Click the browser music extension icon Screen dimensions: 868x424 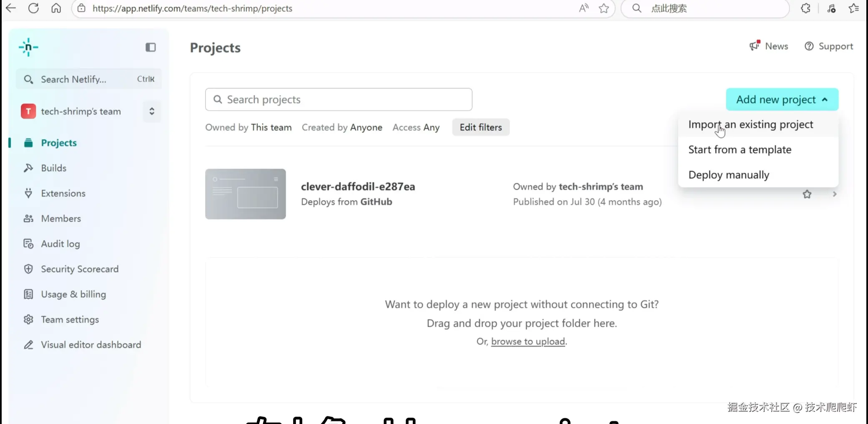coord(831,8)
